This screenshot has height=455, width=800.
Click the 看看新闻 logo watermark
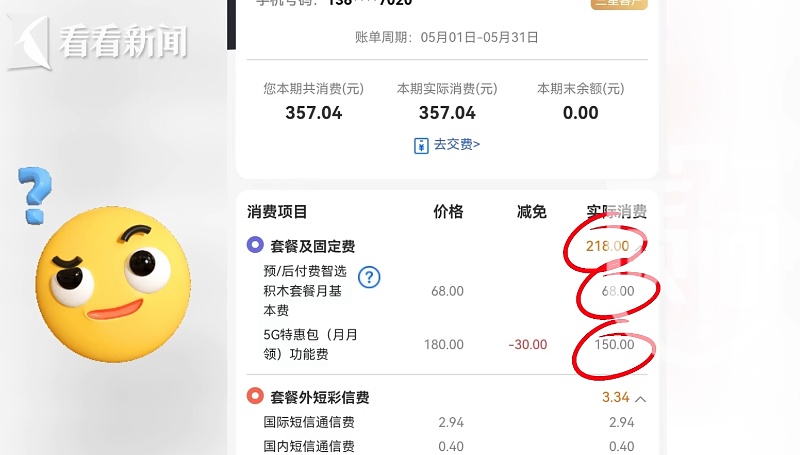(x=98, y=42)
